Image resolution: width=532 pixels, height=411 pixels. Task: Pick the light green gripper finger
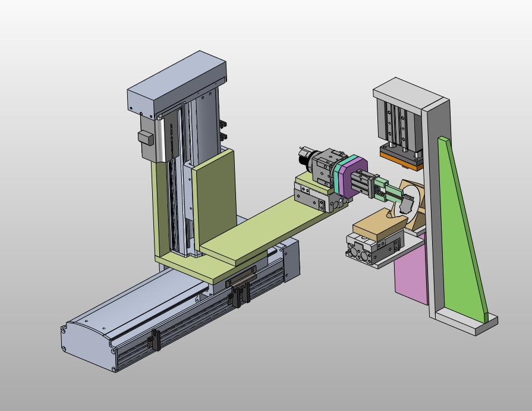390,189
